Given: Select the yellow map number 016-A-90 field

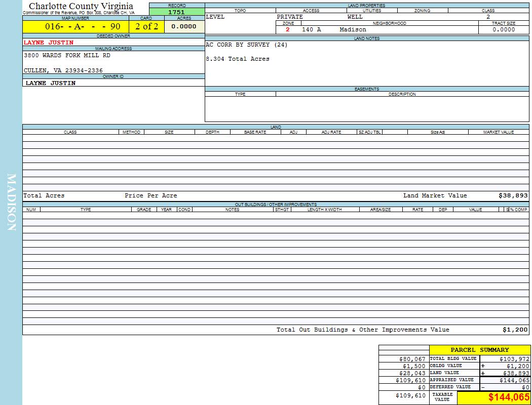Looking at the screenshot, I should click(x=75, y=26).
